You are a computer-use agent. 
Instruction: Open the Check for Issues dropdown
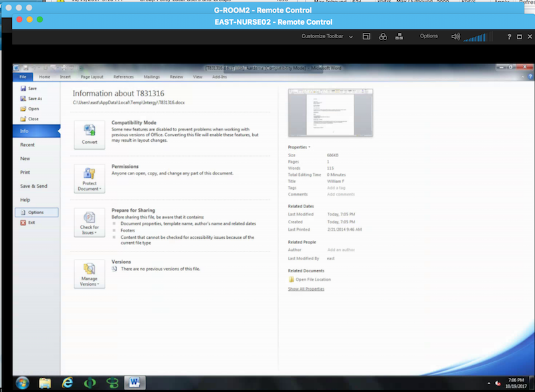(90, 223)
